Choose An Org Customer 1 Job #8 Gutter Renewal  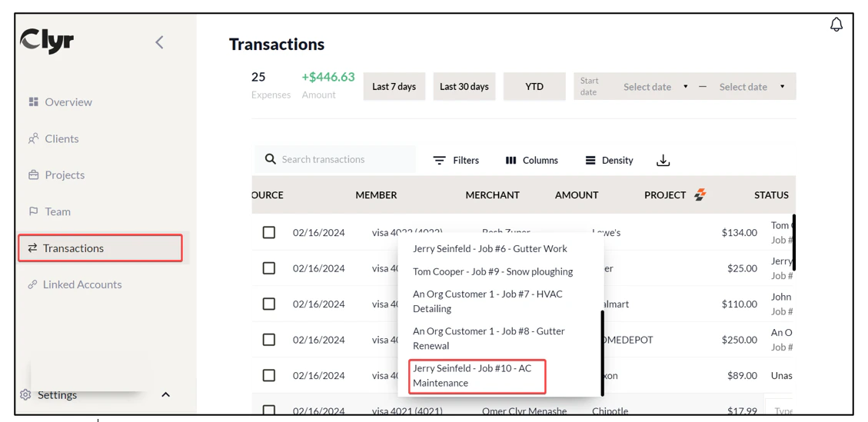[489, 338]
